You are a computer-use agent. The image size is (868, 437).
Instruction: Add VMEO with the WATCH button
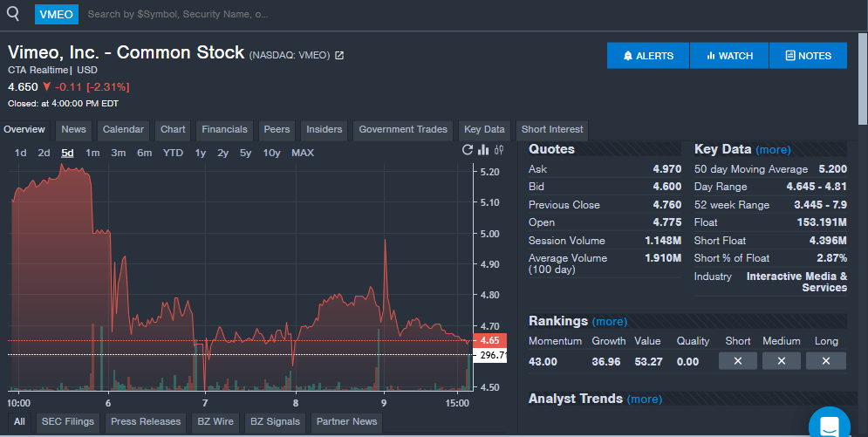(x=729, y=56)
